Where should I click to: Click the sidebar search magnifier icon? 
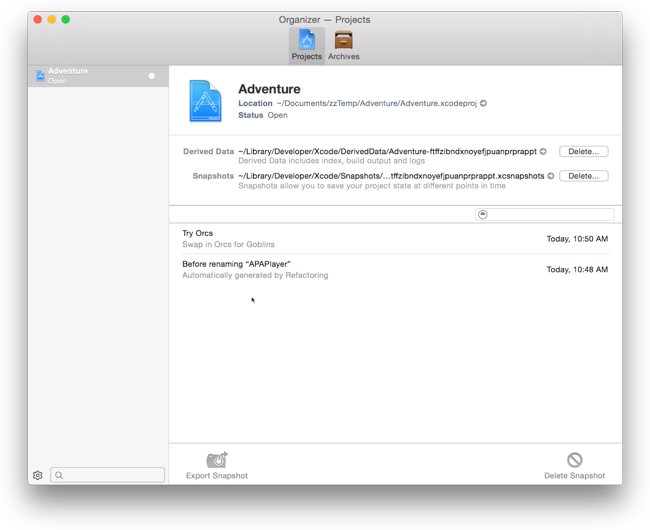tap(59, 475)
